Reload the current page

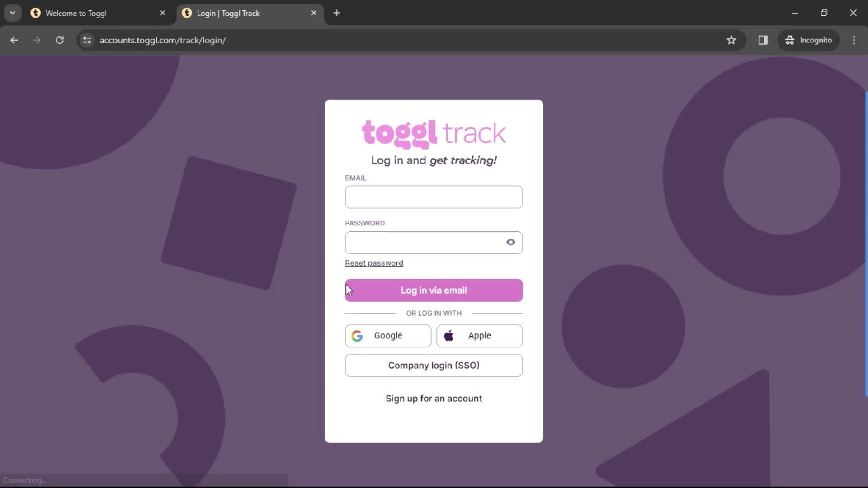60,40
